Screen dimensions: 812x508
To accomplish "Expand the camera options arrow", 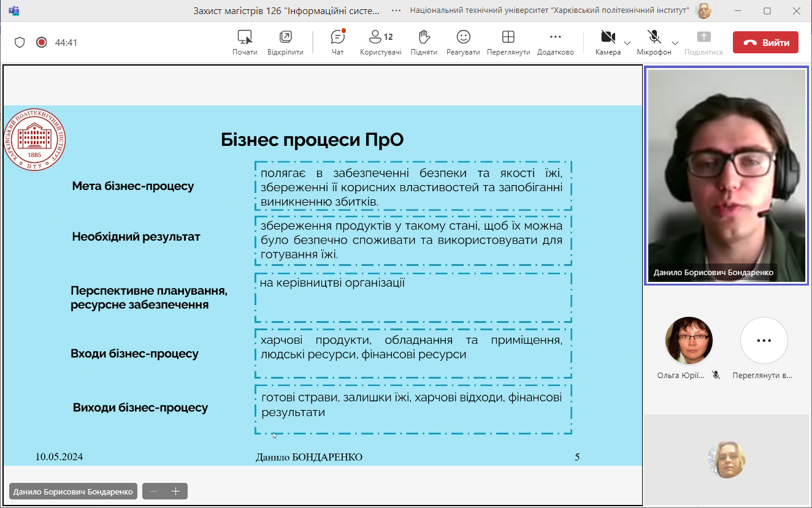I will [627, 43].
